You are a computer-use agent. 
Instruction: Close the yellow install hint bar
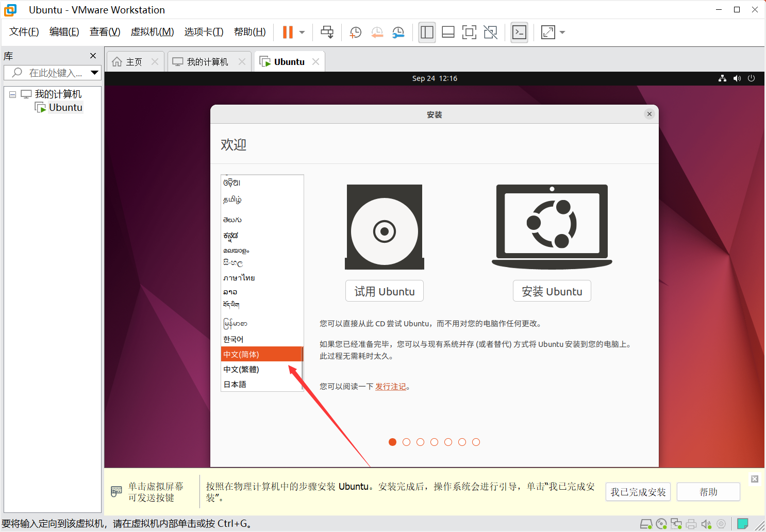tap(755, 479)
